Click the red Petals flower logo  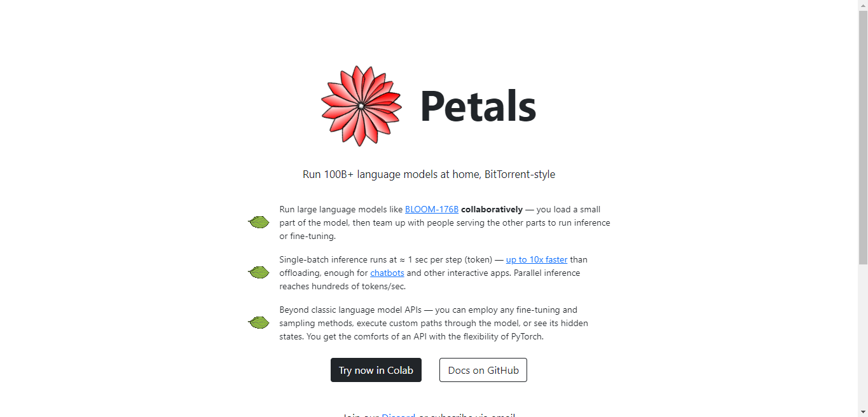click(361, 106)
